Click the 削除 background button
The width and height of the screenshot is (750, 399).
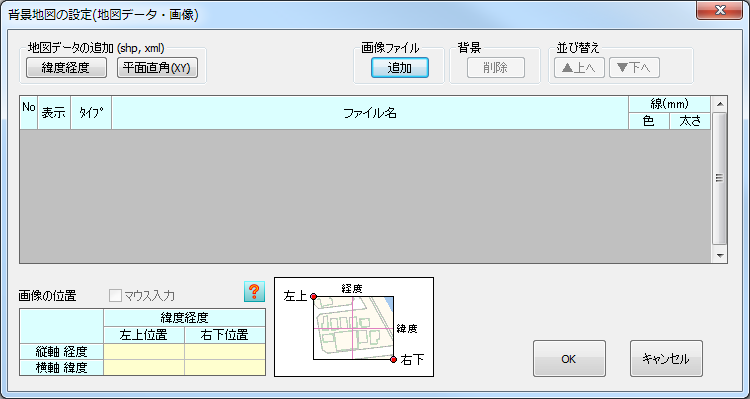point(496,68)
